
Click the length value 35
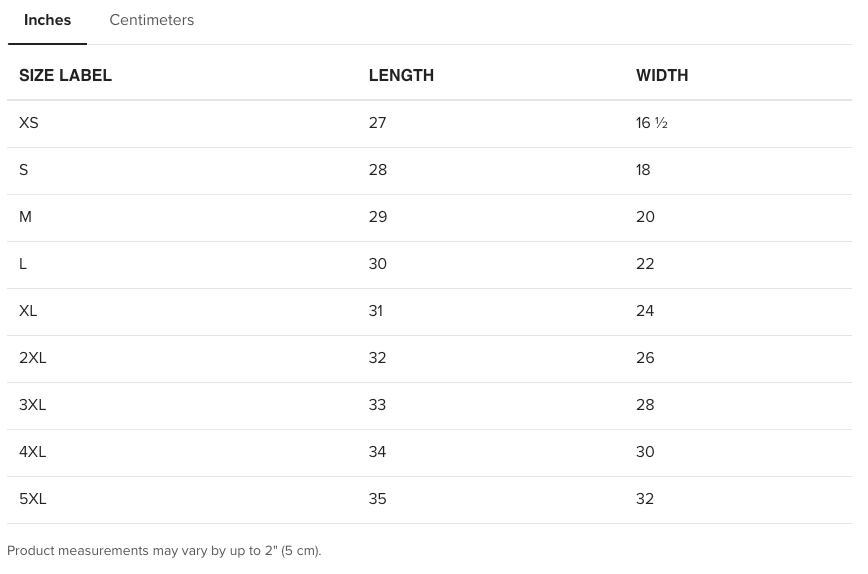[x=377, y=499]
